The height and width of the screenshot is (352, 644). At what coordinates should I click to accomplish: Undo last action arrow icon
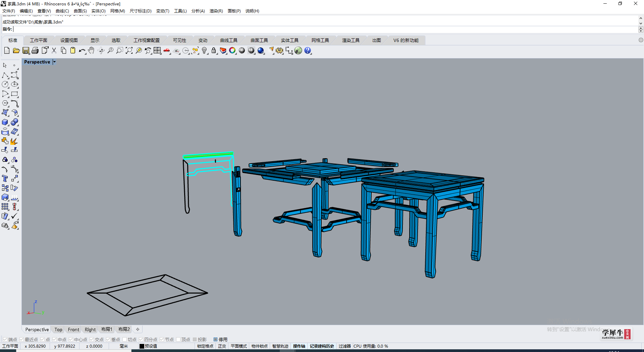[82, 51]
